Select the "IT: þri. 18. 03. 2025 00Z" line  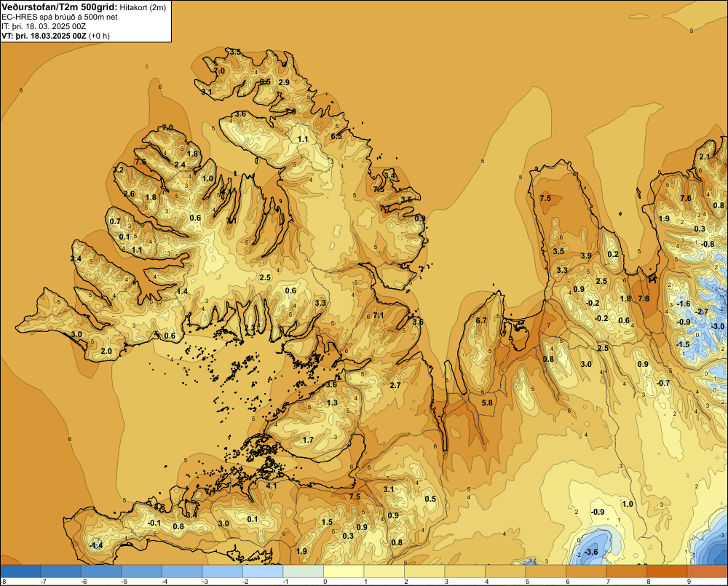(x=44, y=26)
